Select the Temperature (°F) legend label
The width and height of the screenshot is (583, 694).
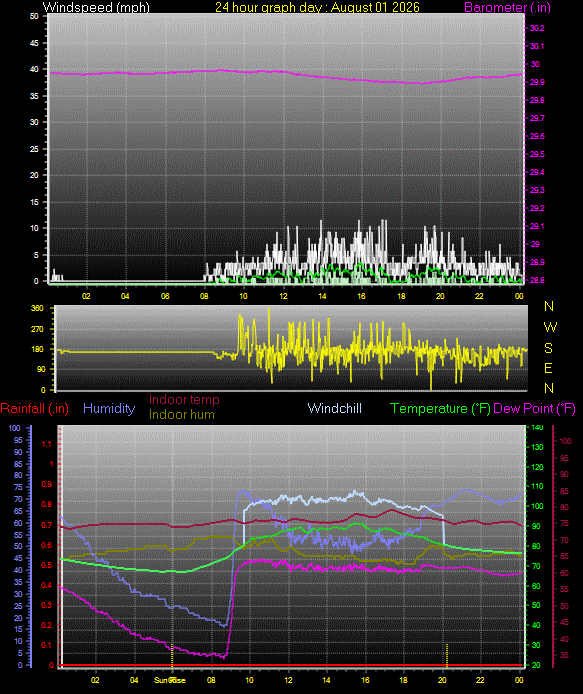440,408
